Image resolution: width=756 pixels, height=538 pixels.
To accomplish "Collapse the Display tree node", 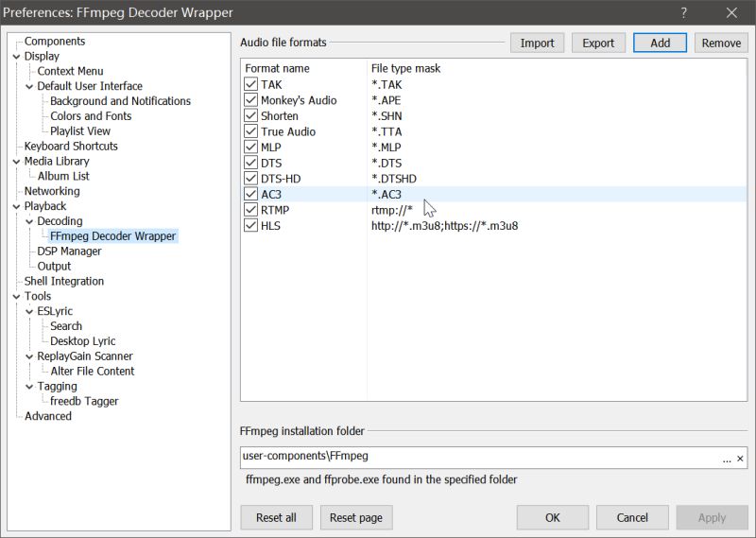I will [16, 57].
